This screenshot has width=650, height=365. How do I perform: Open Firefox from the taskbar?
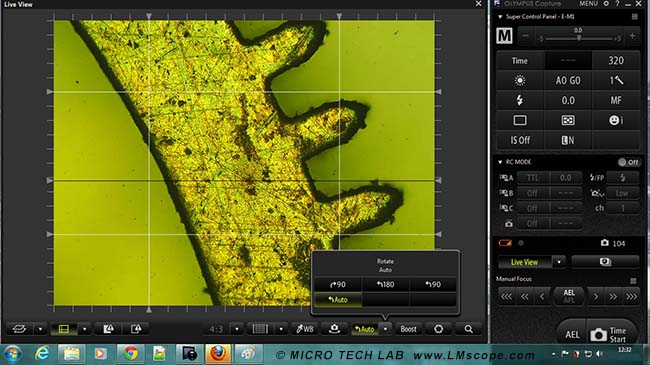coord(218,354)
